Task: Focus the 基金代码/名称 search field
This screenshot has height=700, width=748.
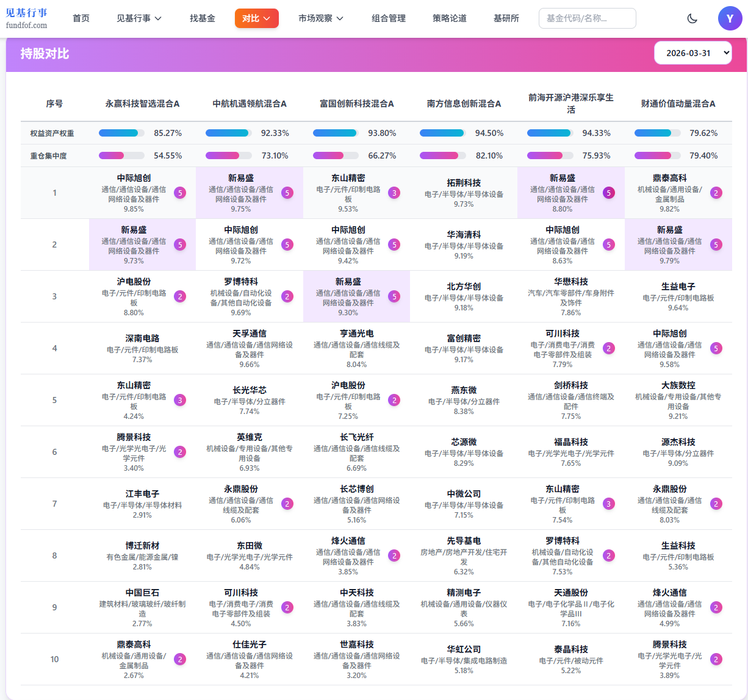Action: (587, 18)
